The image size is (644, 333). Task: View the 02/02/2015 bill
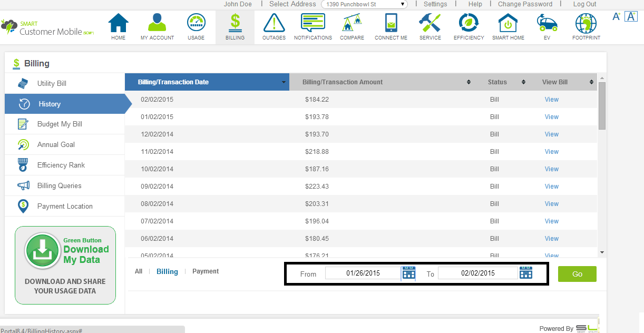pos(551,100)
